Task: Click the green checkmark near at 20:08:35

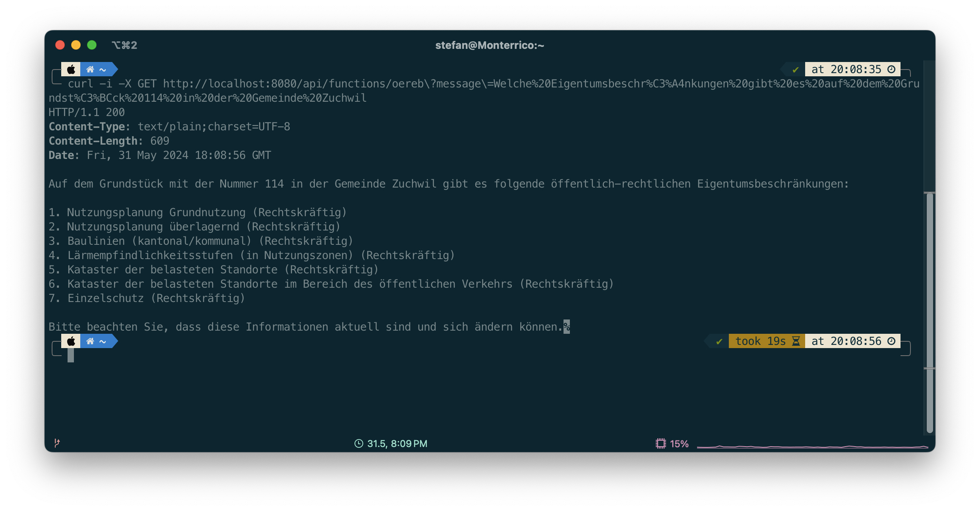Action: [795, 70]
